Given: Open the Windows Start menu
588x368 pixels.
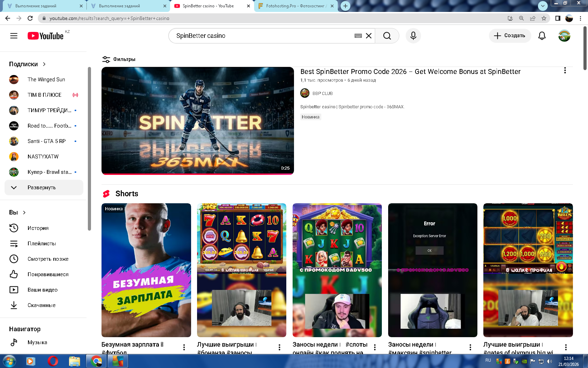Looking at the screenshot, I should 9,361.
